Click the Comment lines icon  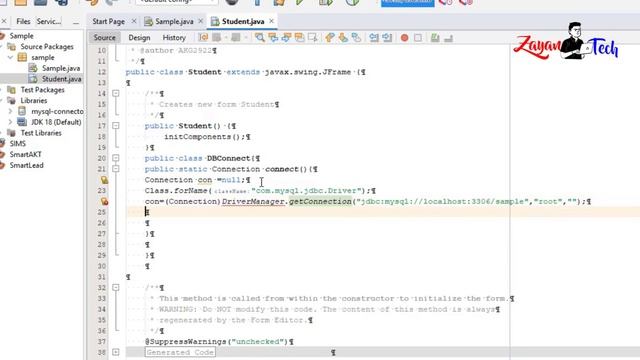pos(435,38)
